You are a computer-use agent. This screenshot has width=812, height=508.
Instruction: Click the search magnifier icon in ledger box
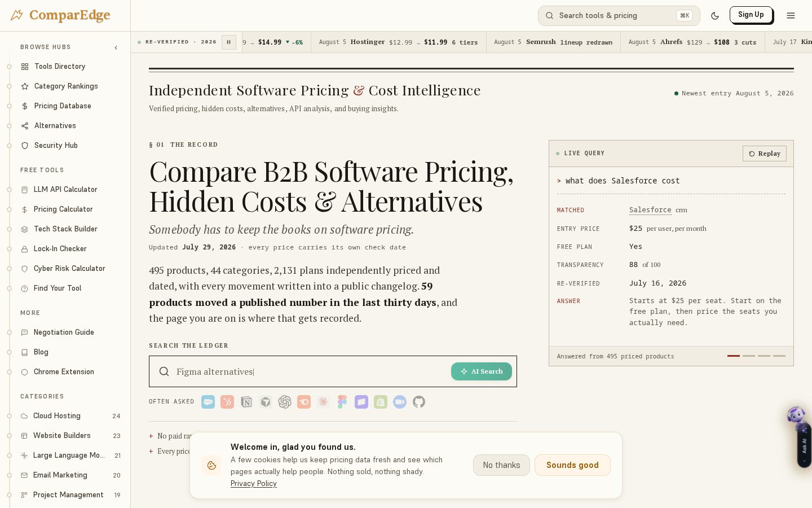pyautogui.click(x=164, y=371)
